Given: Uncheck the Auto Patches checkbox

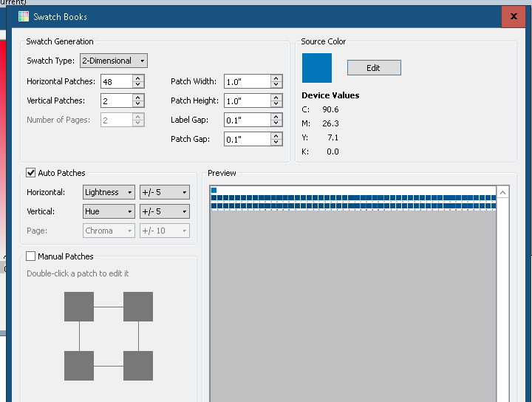Looking at the screenshot, I should [x=30, y=173].
